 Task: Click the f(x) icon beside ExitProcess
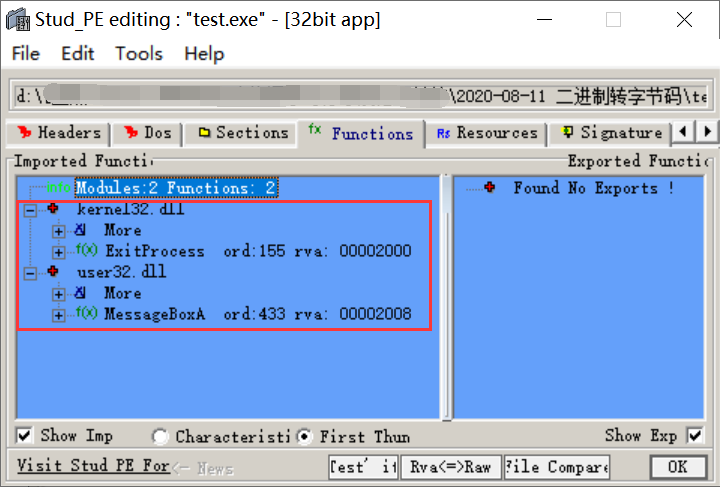pyautogui.click(x=86, y=250)
